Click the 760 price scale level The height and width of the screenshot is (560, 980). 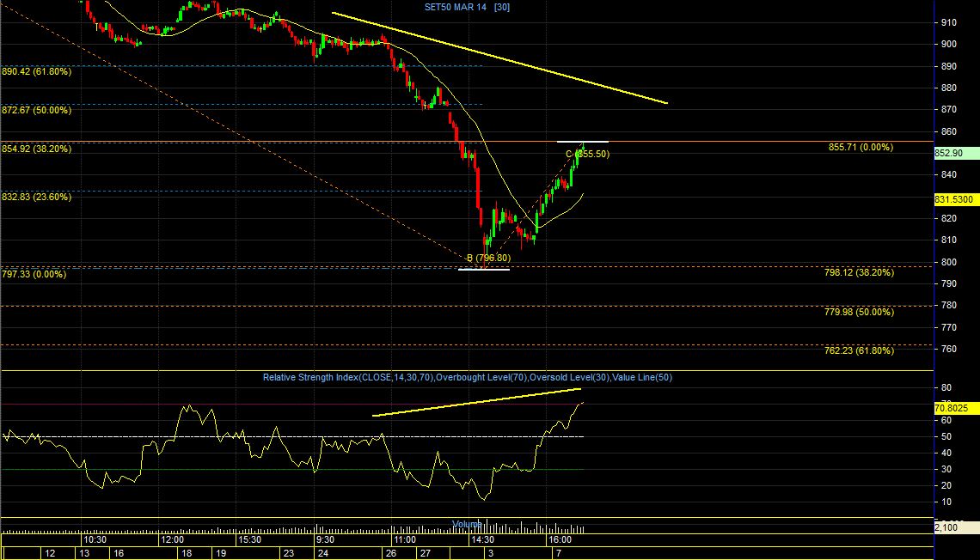(949, 349)
